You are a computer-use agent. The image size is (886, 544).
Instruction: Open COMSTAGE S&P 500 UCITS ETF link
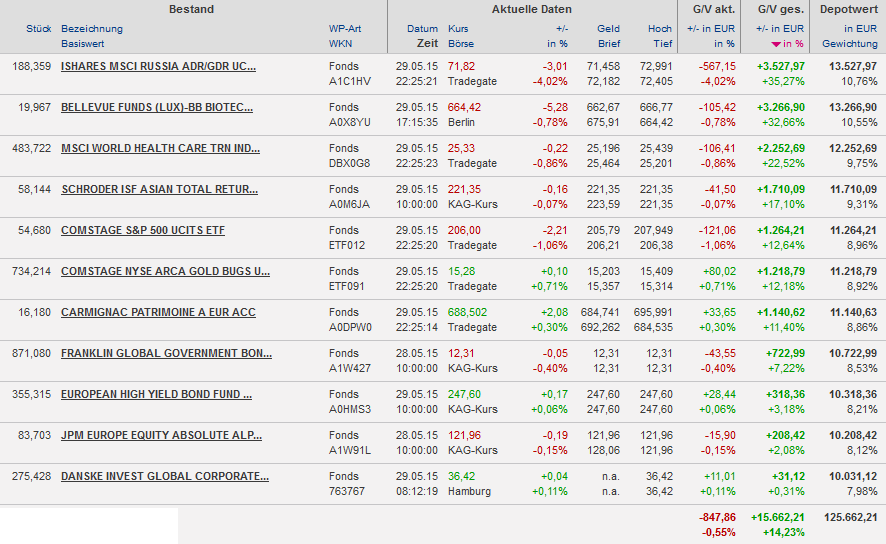pyautogui.click(x=143, y=230)
